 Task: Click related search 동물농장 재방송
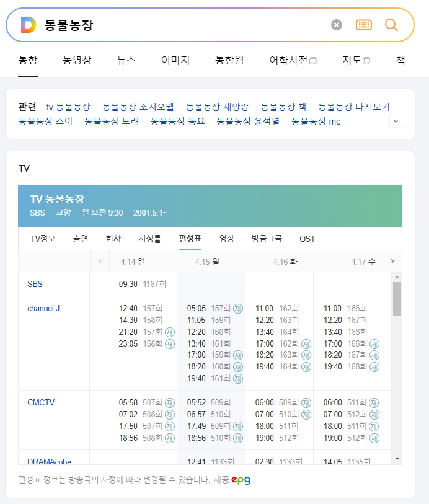tap(217, 107)
